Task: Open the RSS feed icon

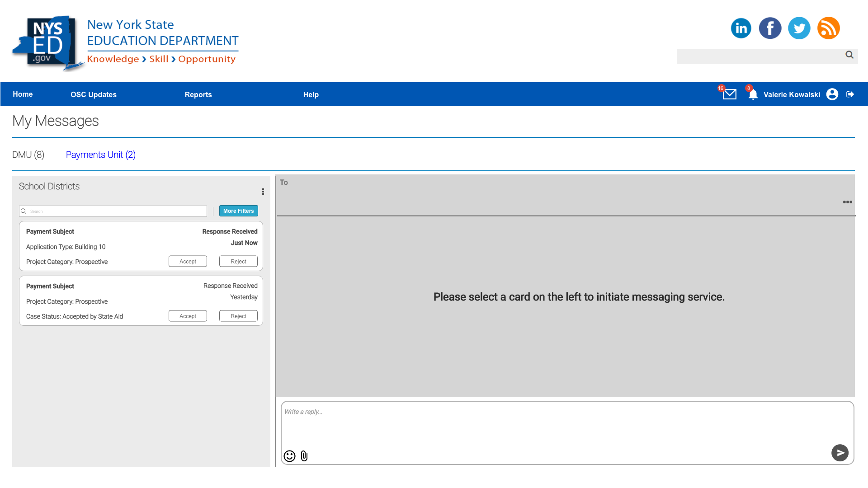Action: tap(828, 28)
